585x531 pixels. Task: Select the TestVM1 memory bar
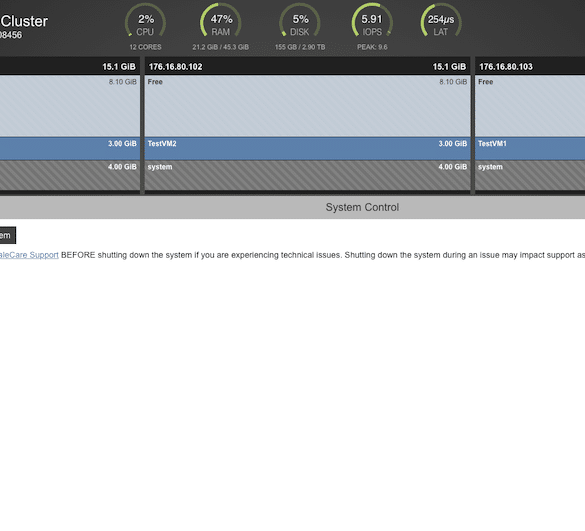point(530,149)
